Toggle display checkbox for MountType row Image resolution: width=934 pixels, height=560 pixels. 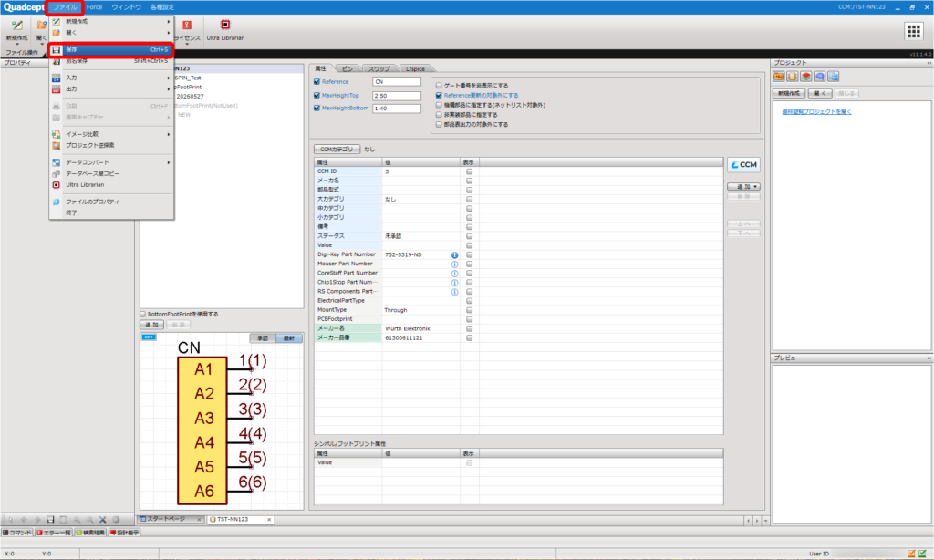click(x=470, y=310)
